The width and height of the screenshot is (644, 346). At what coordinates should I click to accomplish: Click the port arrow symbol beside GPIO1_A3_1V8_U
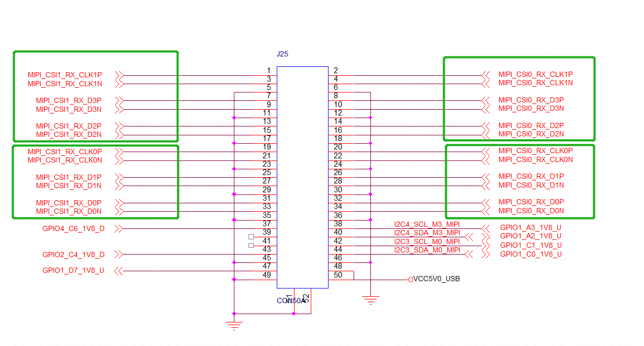coord(486,228)
